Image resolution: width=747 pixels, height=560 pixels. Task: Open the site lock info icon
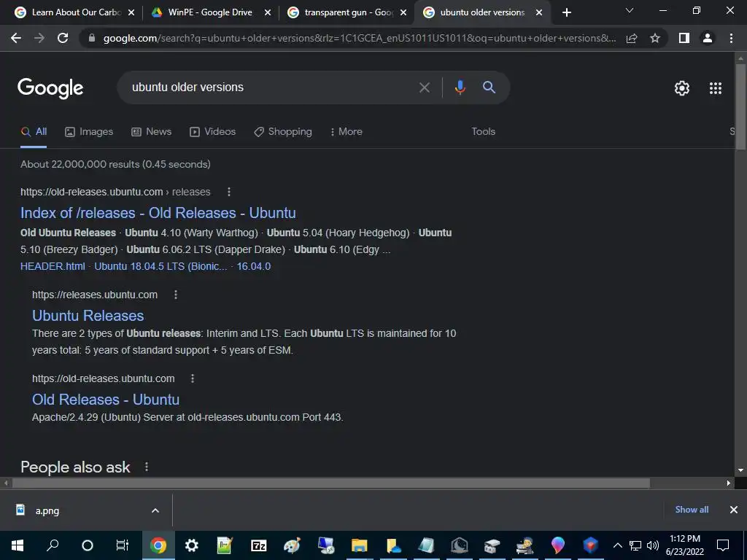pyautogui.click(x=92, y=38)
